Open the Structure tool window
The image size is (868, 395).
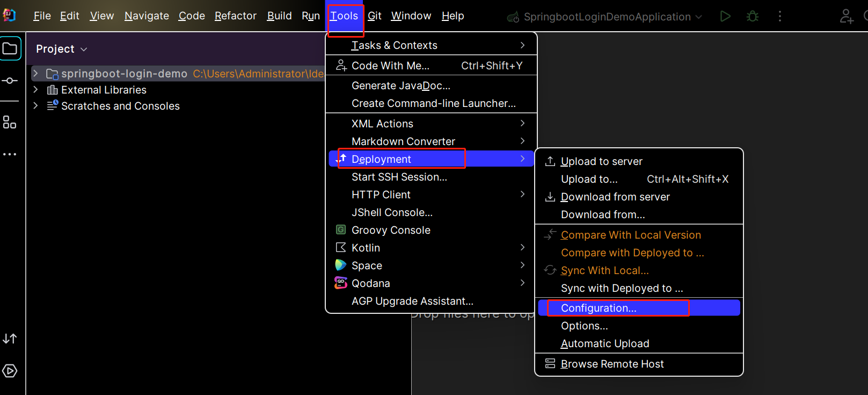10,123
